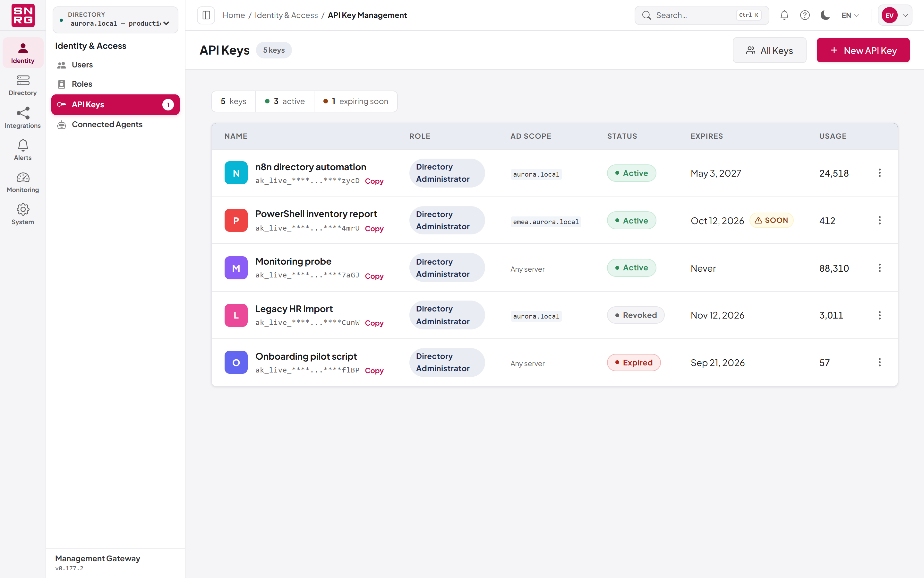This screenshot has height=578, width=924.
Task: Copy the PowerShell inventory report key
Action: click(374, 229)
